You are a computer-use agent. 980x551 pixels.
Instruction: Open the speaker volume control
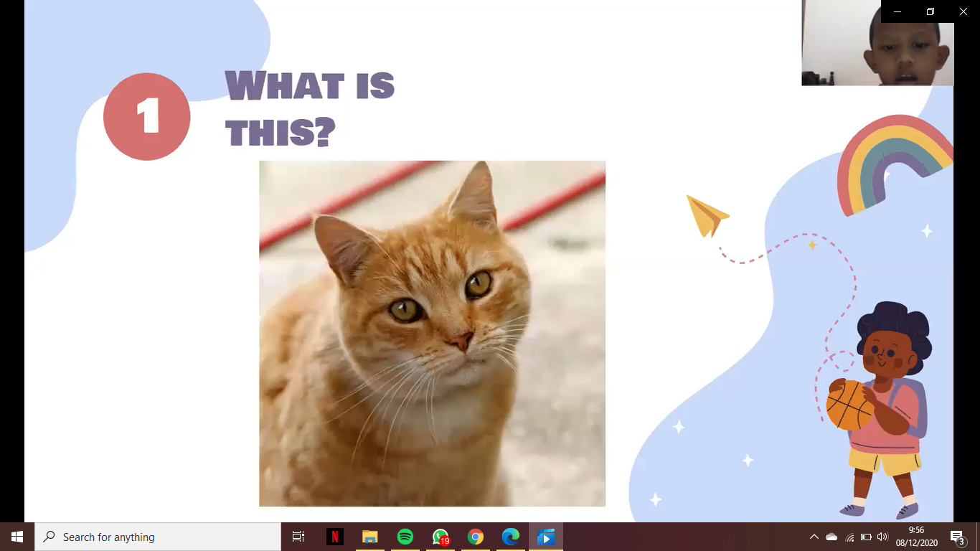point(882,537)
